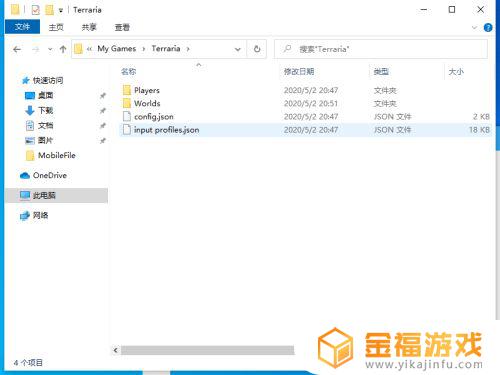Maximize the Terraria window
Image resolution: width=500 pixels, height=375 pixels.
pos(452,10)
